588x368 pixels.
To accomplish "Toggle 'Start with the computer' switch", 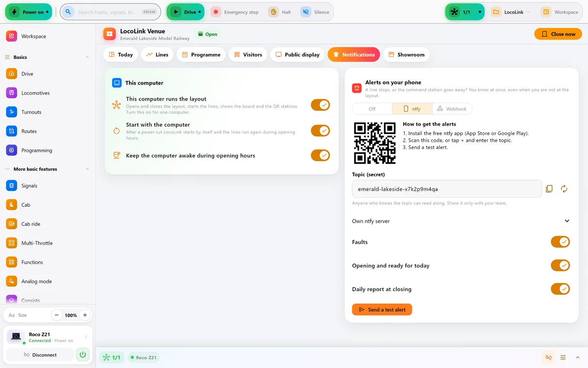I will pos(320,131).
